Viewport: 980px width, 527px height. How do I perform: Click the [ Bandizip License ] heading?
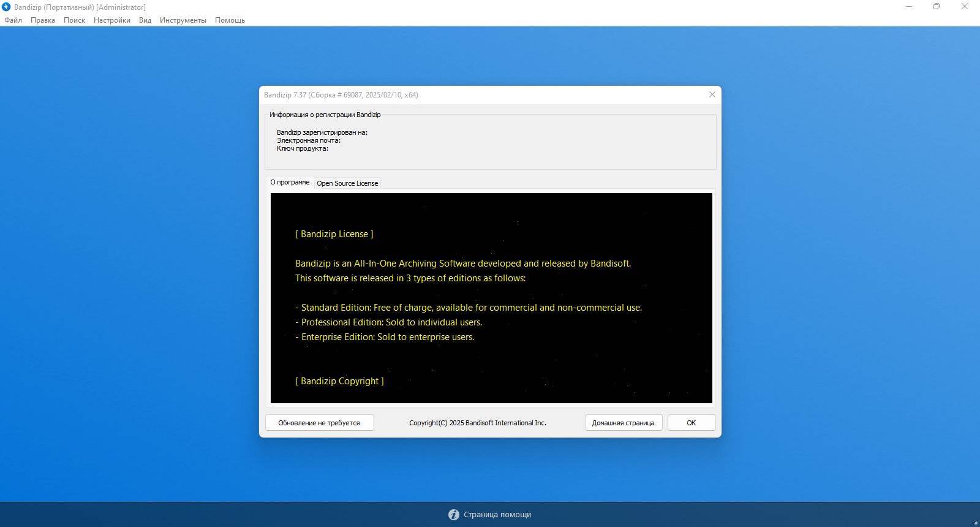click(334, 234)
